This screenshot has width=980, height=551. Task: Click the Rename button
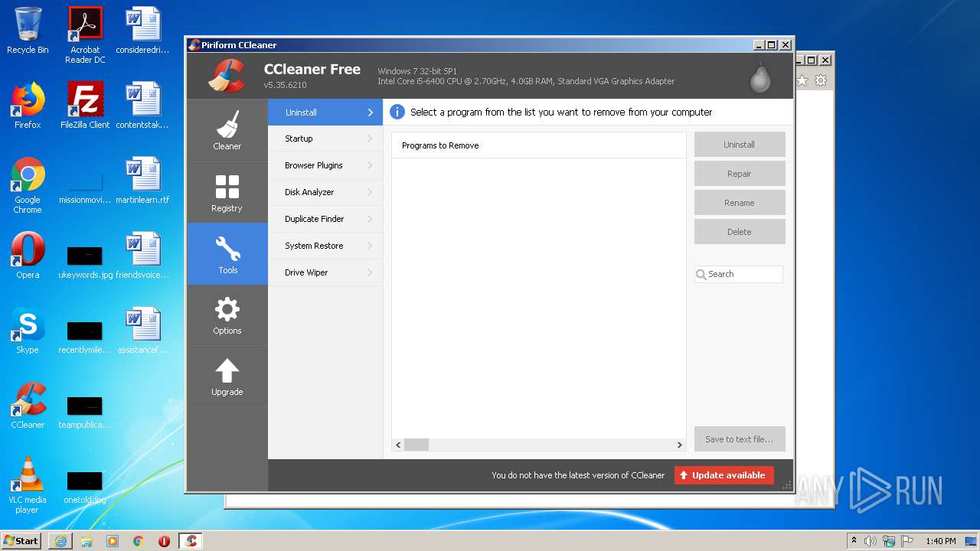coord(740,203)
